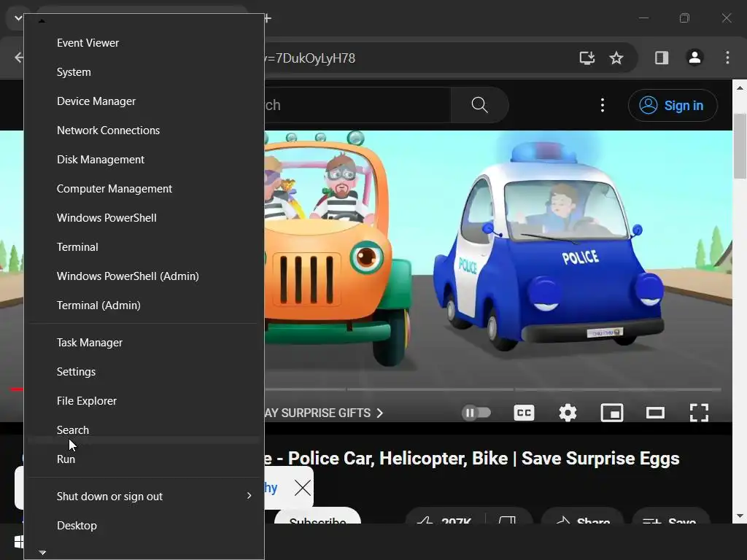The width and height of the screenshot is (747, 560).
Task: Open the Chrome three-dot menu
Action: click(727, 58)
